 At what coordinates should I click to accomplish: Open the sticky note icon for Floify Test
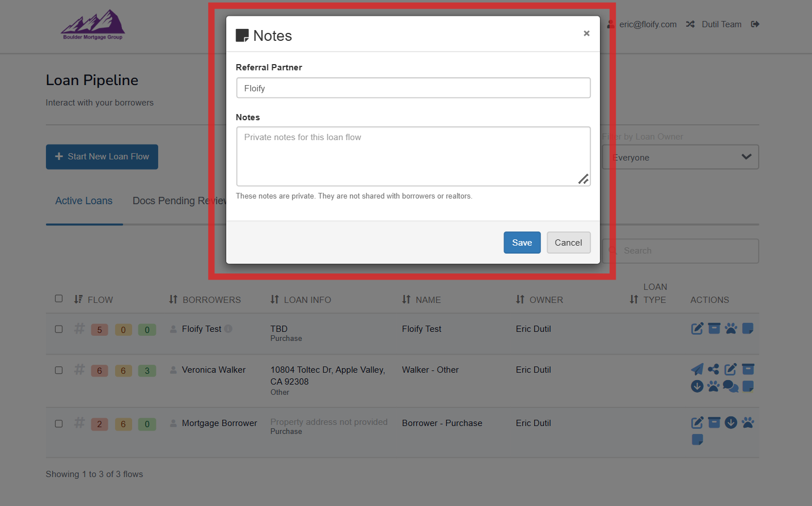point(748,328)
